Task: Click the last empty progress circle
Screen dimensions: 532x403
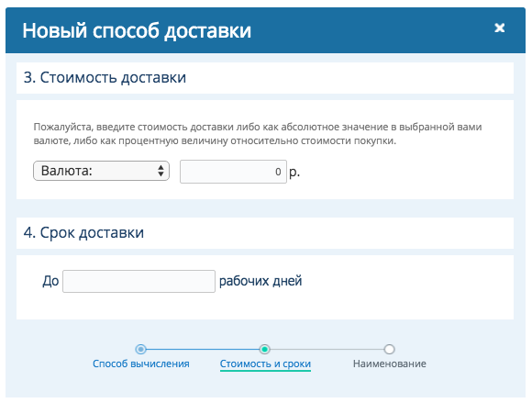Action: [389, 349]
